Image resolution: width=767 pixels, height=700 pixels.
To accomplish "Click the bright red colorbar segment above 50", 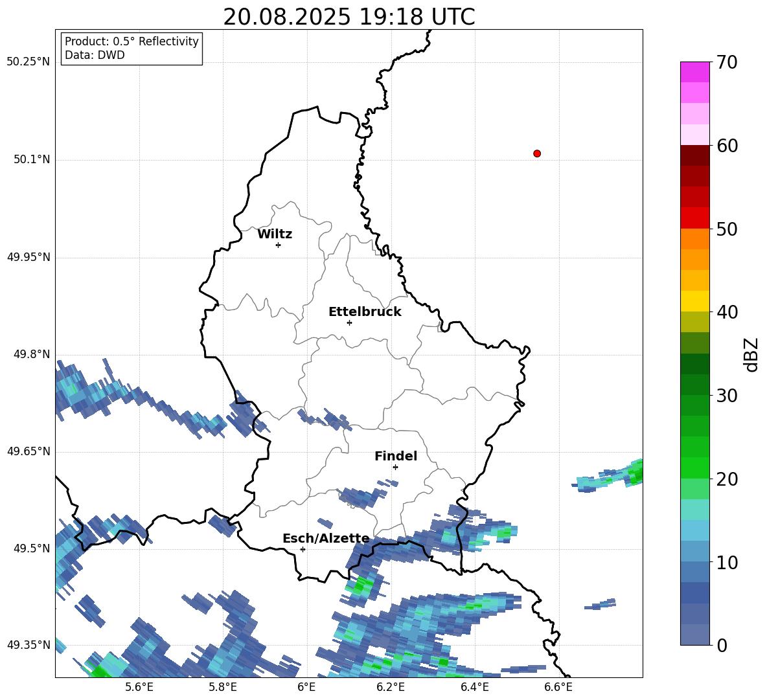I will pos(694,218).
